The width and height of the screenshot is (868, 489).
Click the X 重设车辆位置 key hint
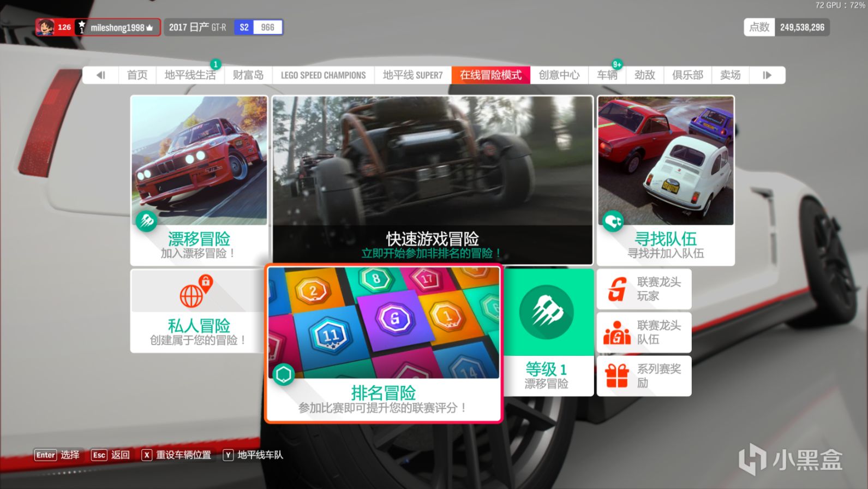[x=176, y=455]
